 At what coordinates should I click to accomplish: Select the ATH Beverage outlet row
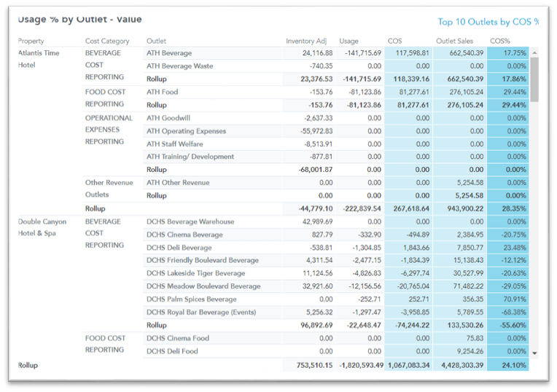coord(169,53)
